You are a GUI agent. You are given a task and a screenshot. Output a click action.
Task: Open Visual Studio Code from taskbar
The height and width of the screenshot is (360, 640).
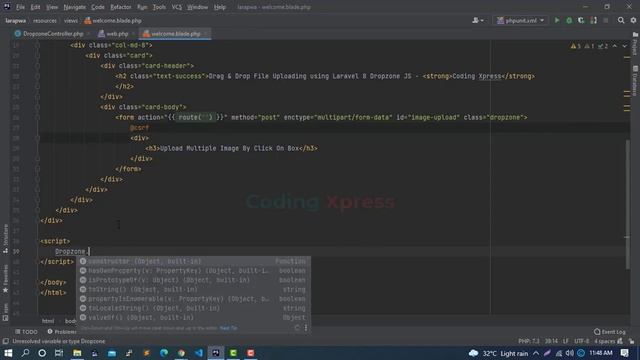[199, 353]
